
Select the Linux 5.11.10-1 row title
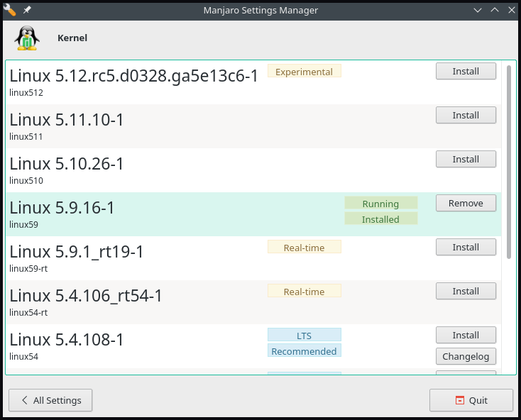67,119
